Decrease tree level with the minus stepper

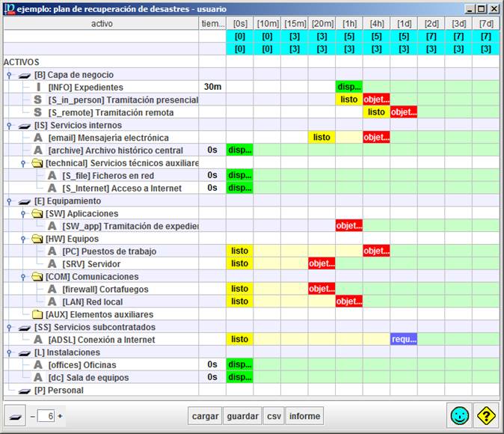[x=32, y=416]
